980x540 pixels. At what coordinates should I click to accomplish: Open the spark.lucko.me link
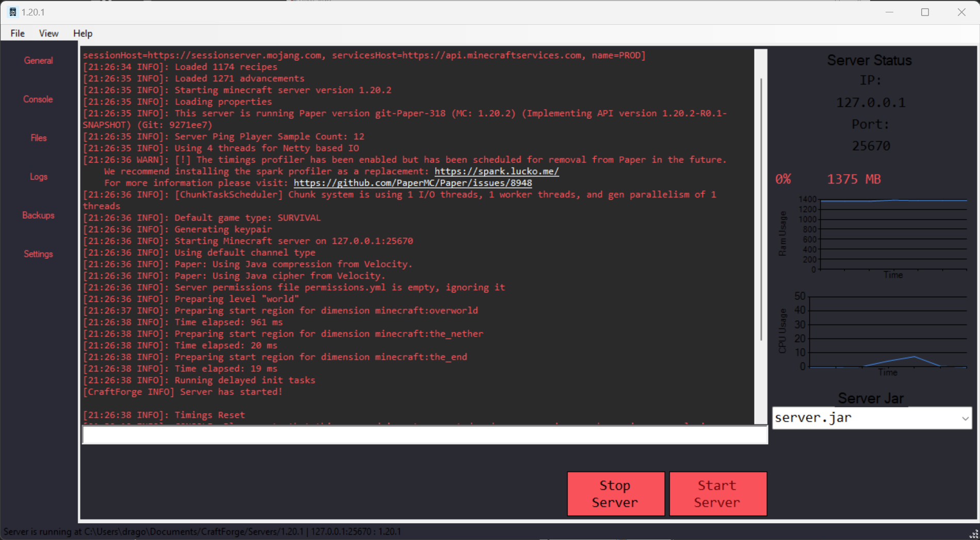coord(497,171)
